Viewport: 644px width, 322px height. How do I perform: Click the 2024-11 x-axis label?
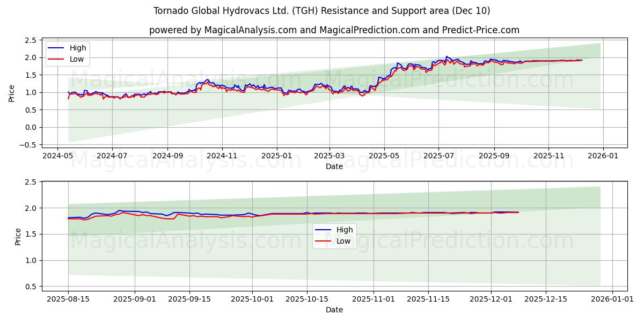(x=222, y=156)
